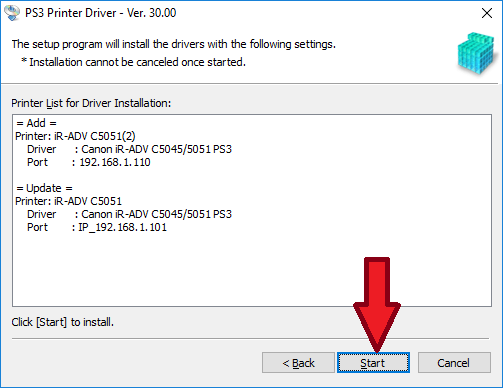Screen dimensions: 503x388
Task: Click the teal cube installer graphic
Action: click(x=476, y=53)
